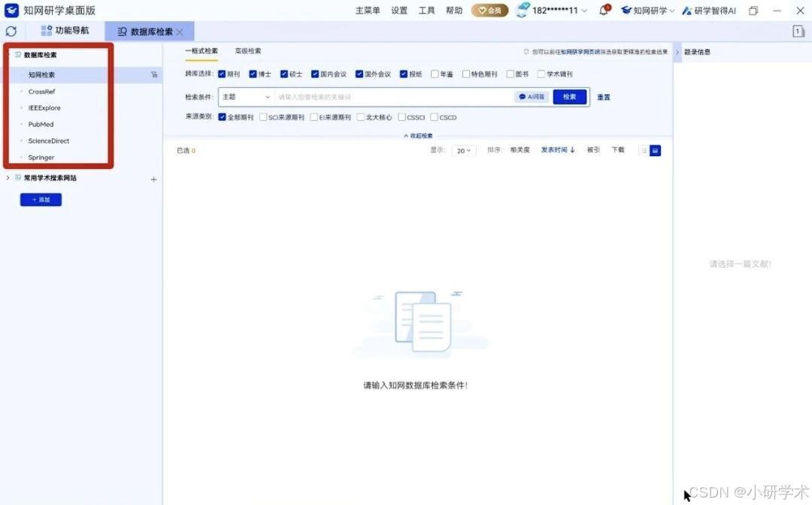812x505 pixels.
Task: Click the keyword search input box
Action: [393, 97]
